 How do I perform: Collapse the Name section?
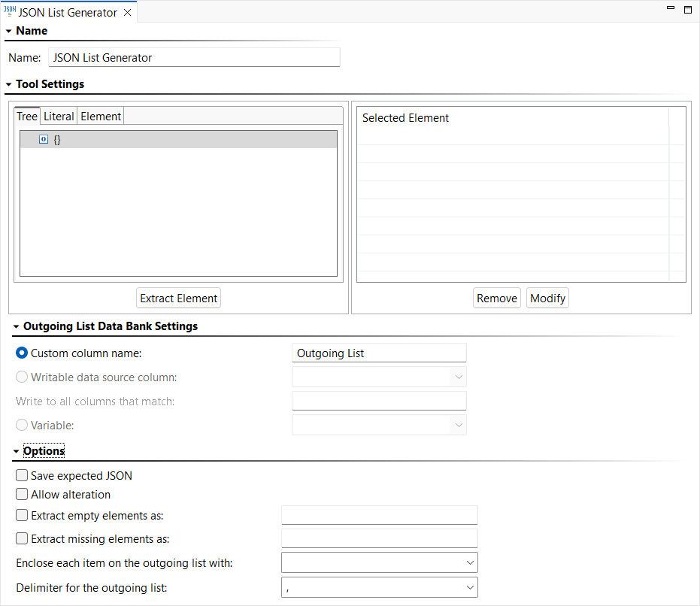(8, 32)
